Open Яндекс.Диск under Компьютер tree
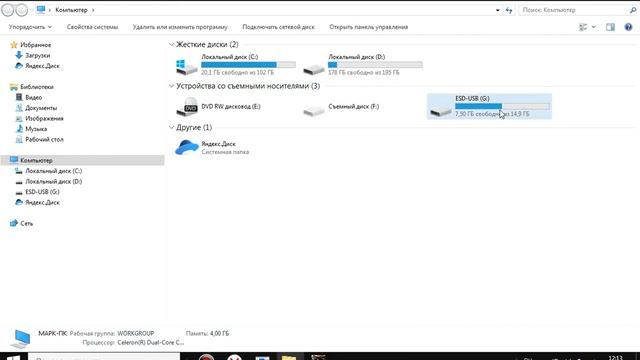 pyautogui.click(x=42, y=202)
